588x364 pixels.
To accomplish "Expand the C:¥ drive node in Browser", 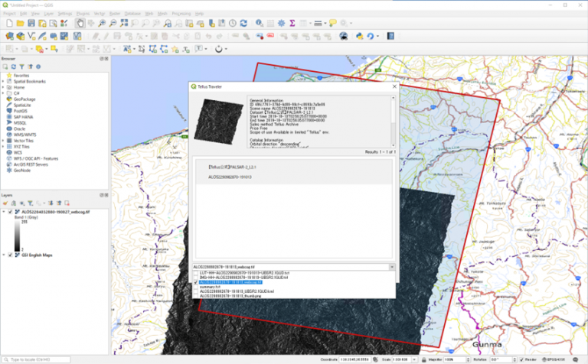I will [x=3, y=93].
